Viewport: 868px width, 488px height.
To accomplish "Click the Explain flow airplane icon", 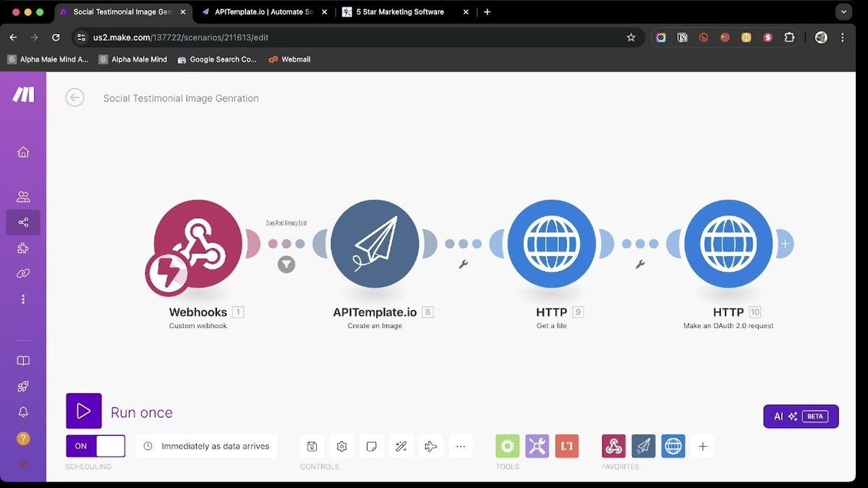I will click(431, 447).
